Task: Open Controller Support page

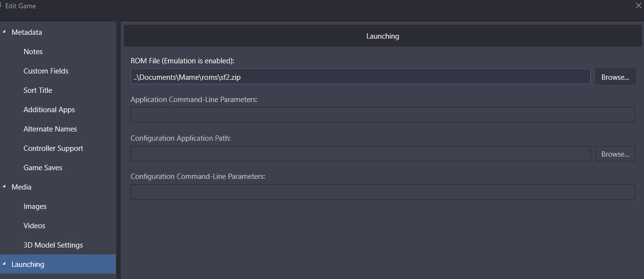Action: tap(53, 148)
